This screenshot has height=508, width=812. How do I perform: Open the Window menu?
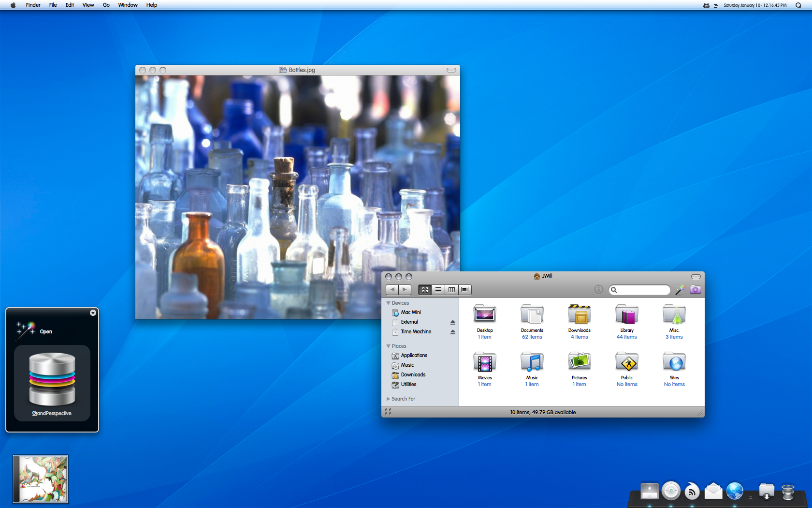[128, 5]
